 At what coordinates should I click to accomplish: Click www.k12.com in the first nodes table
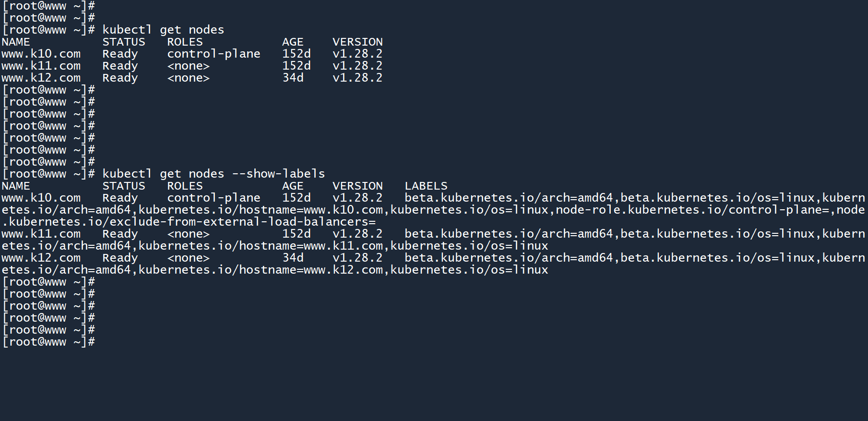click(41, 78)
